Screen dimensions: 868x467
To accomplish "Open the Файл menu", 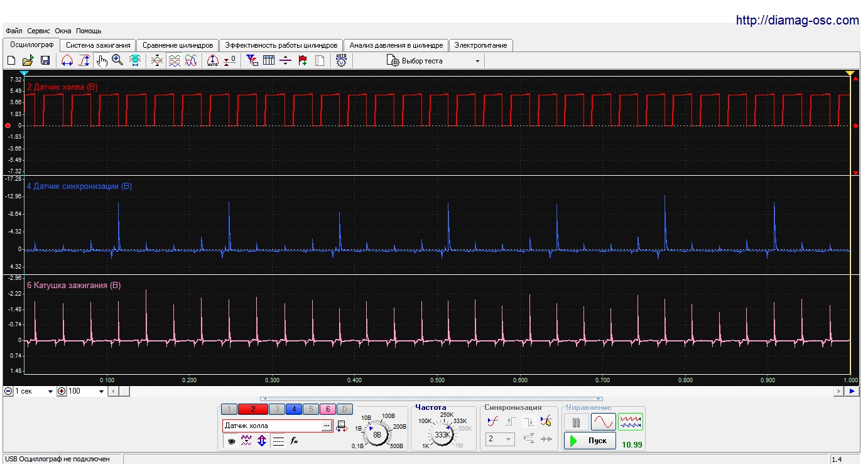I will point(14,31).
